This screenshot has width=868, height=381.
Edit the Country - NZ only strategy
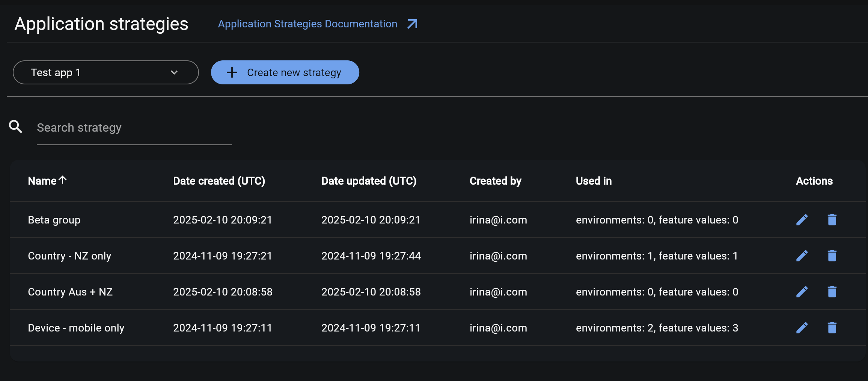[x=802, y=256]
